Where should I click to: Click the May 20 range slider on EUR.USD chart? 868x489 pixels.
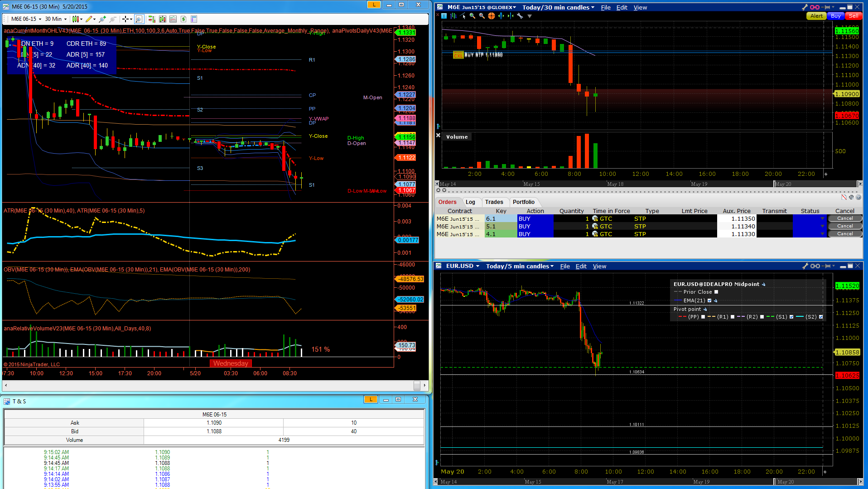tap(817, 482)
